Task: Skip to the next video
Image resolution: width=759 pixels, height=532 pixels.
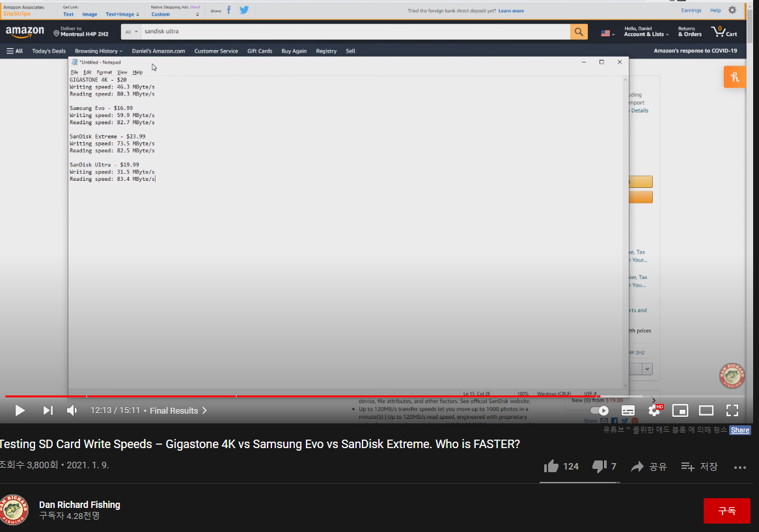Action: click(x=48, y=410)
